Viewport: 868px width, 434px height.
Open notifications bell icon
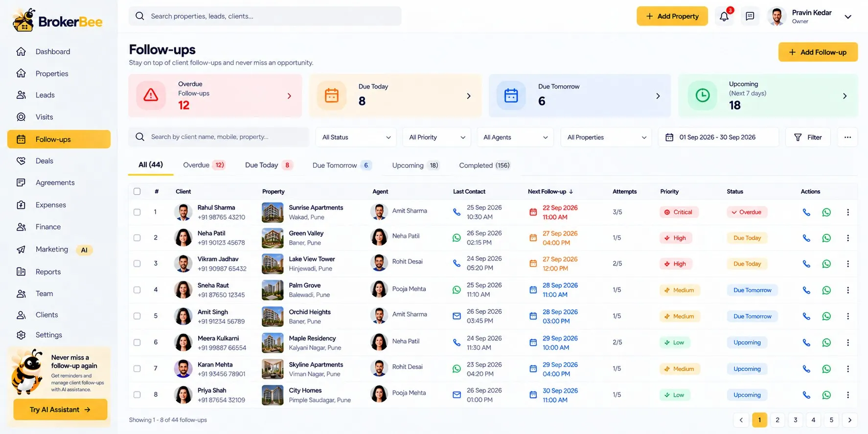tap(724, 16)
